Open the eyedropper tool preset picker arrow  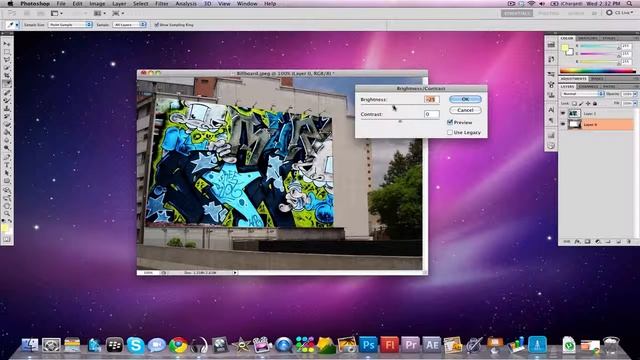pos(17,25)
